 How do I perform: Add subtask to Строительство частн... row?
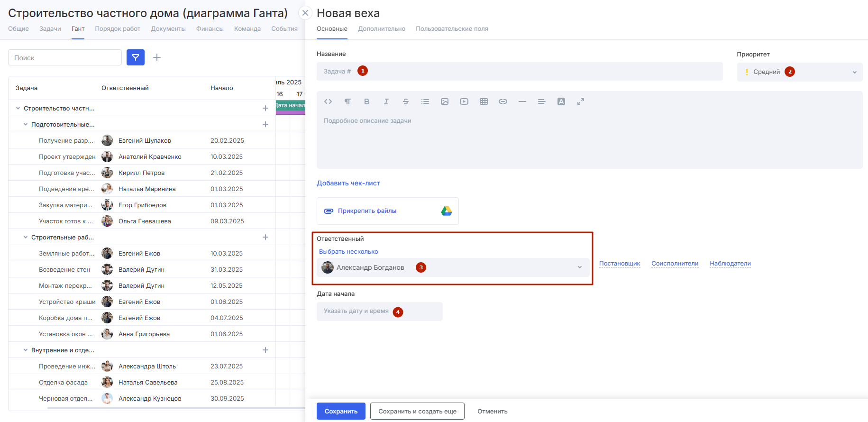point(265,108)
